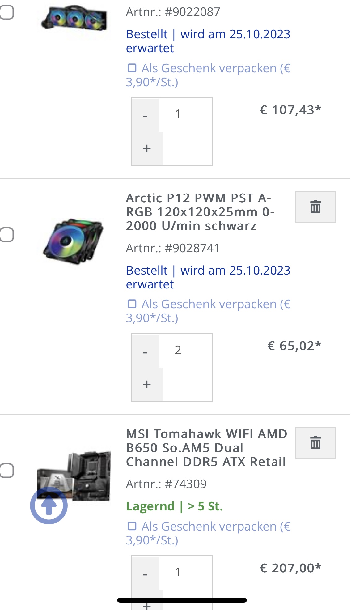Select the checkbox next to Arctic P12 fan

pyautogui.click(x=7, y=234)
